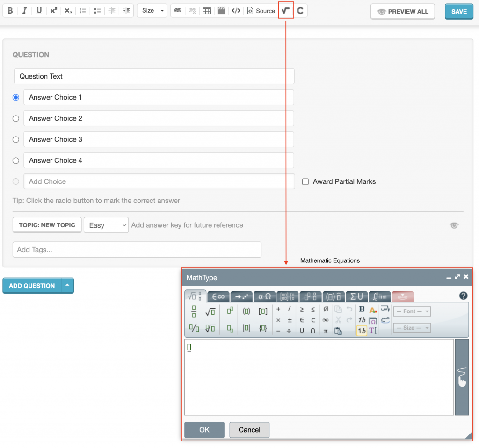Viewport: 479px width, 448px height.
Task: Enable Award Partial Marks checkbox
Action: (x=305, y=182)
